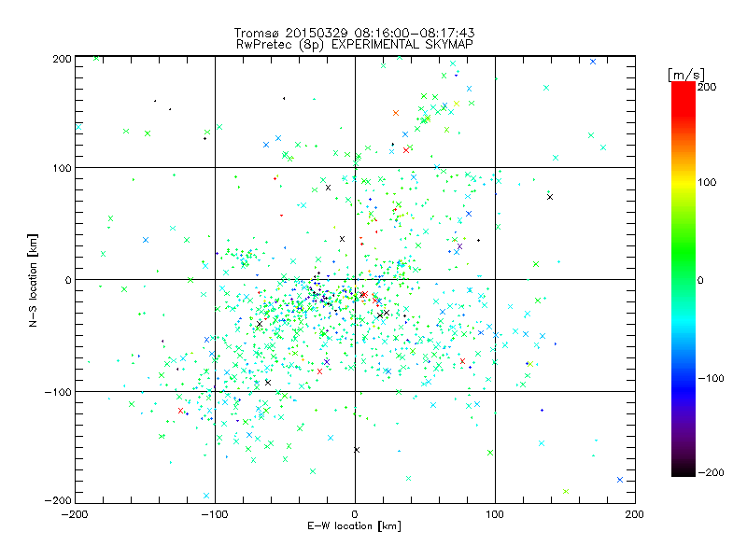Click the colorbar '-200' value label
This screenshot has height=560, width=747.
point(711,472)
